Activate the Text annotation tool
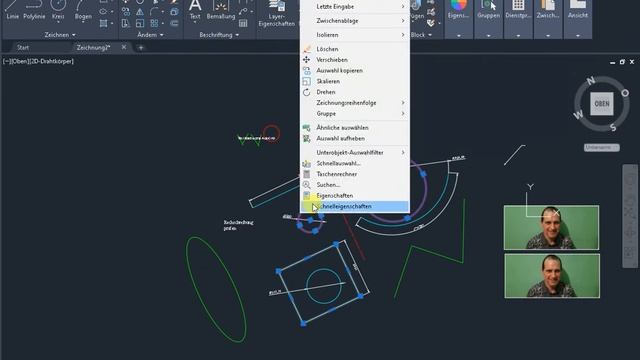The width and height of the screenshot is (640, 360). tap(195, 10)
